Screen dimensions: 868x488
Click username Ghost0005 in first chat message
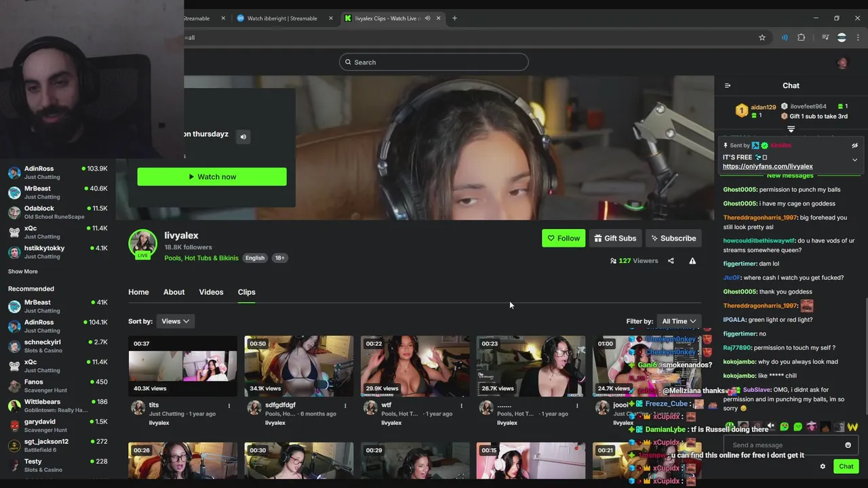(x=739, y=190)
